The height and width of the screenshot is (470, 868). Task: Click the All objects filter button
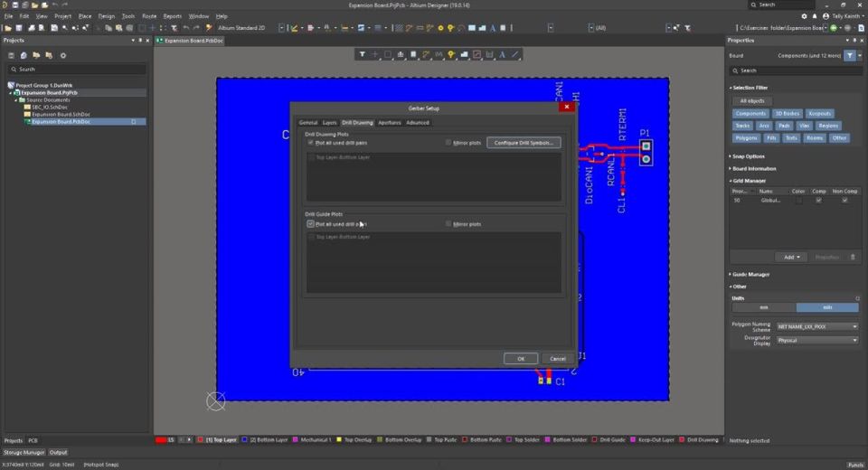coord(751,100)
